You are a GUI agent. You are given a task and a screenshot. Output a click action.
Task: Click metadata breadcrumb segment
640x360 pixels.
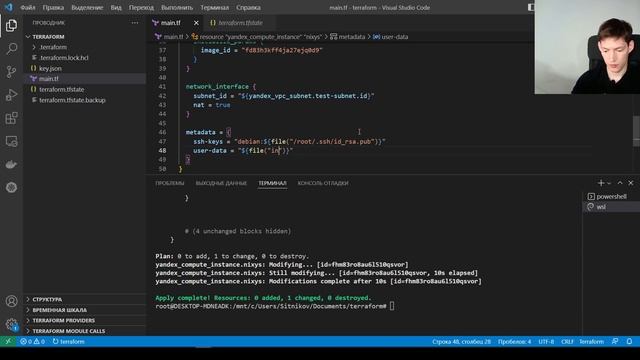click(348, 37)
